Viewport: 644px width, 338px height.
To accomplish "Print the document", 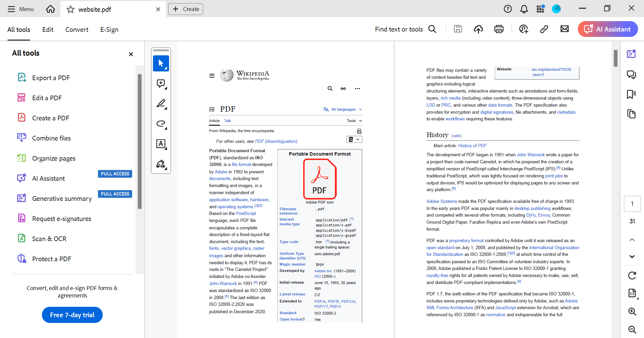I will (499, 29).
